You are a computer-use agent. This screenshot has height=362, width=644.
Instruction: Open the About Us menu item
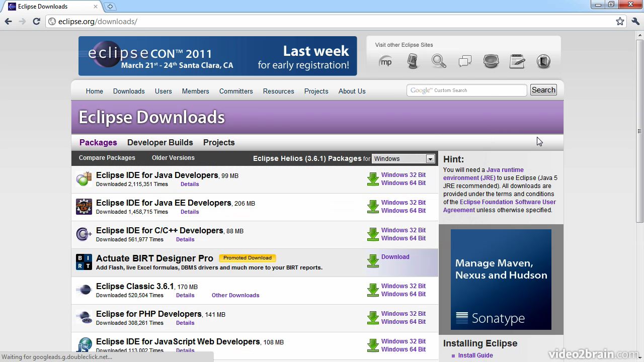tap(352, 91)
